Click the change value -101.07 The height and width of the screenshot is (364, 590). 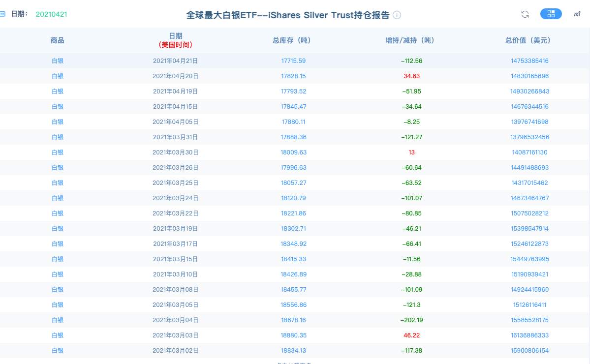(x=412, y=198)
